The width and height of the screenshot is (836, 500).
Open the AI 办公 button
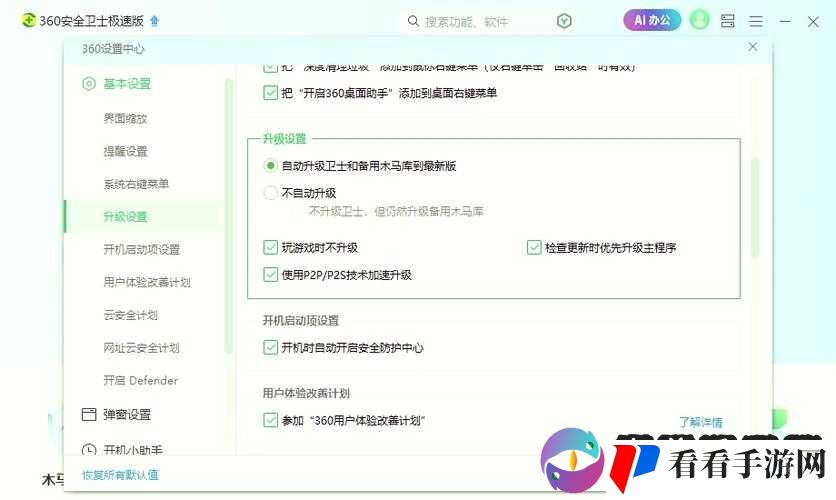coord(652,20)
